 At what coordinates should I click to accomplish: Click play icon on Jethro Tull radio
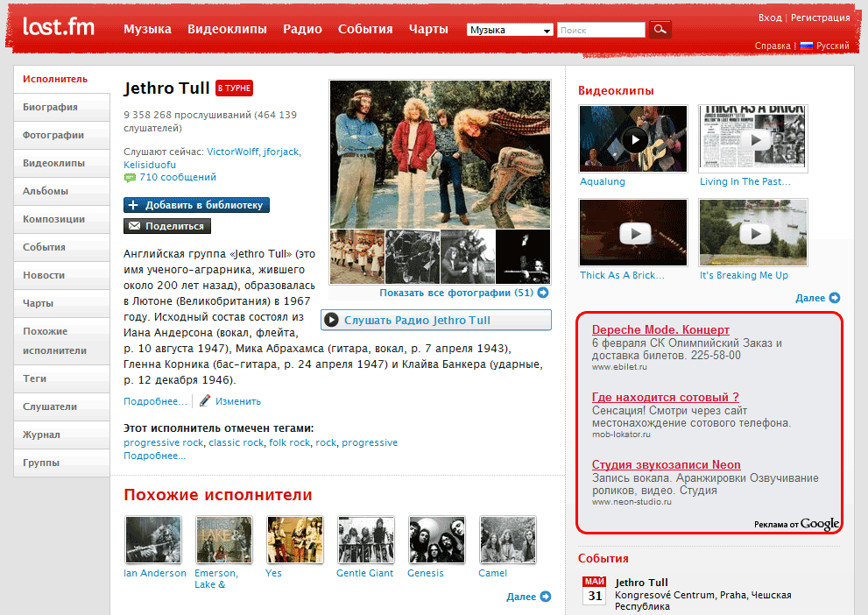(x=331, y=320)
